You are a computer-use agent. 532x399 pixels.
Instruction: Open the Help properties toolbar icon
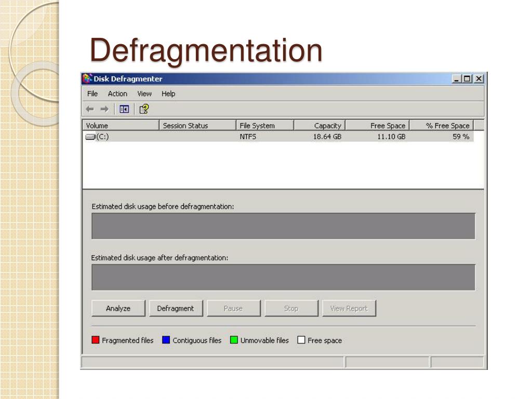coord(144,109)
